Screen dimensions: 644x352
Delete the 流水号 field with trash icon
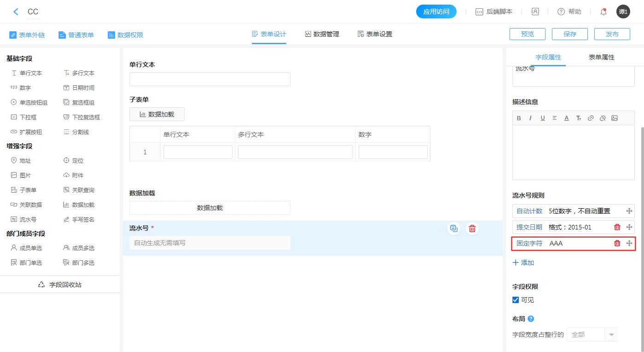(x=472, y=229)
